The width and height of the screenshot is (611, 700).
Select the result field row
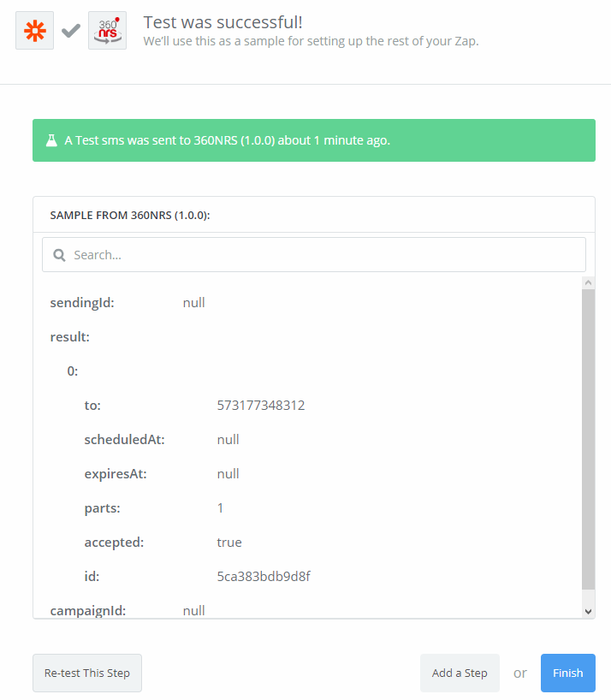coord(70,337)
